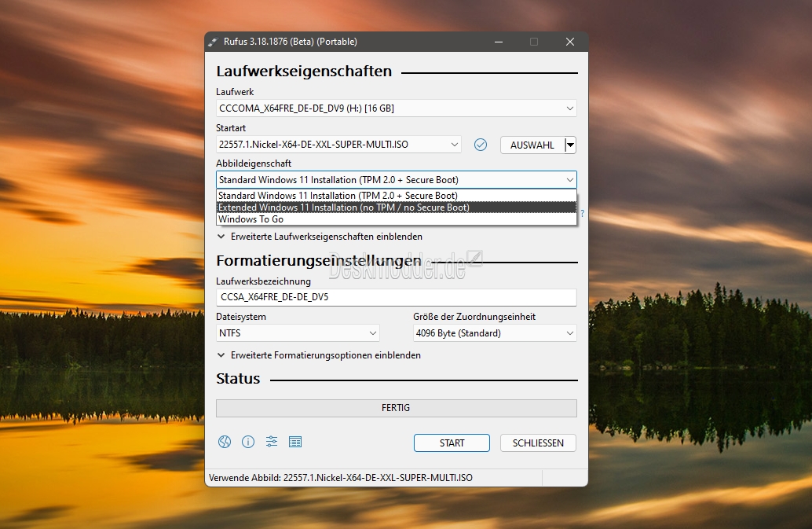Open the Dateisystem NTFS dropdown
The height and width of the screenshot is (529, 812).
(298, 333)
